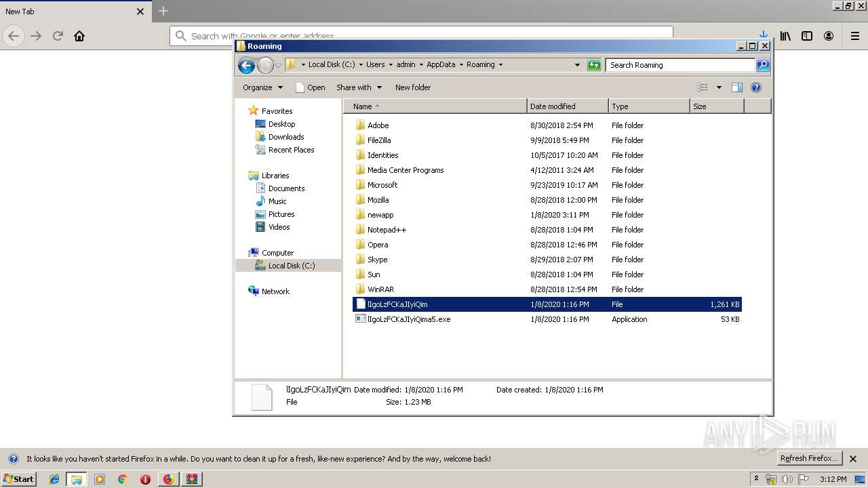Click the Explorer forward arrow button
This screenshot has height=488, width=868.
point(265,65)
